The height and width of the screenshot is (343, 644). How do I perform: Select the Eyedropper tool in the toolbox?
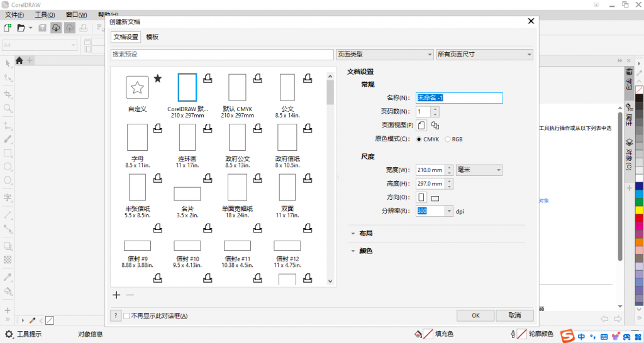coord(8,278)
